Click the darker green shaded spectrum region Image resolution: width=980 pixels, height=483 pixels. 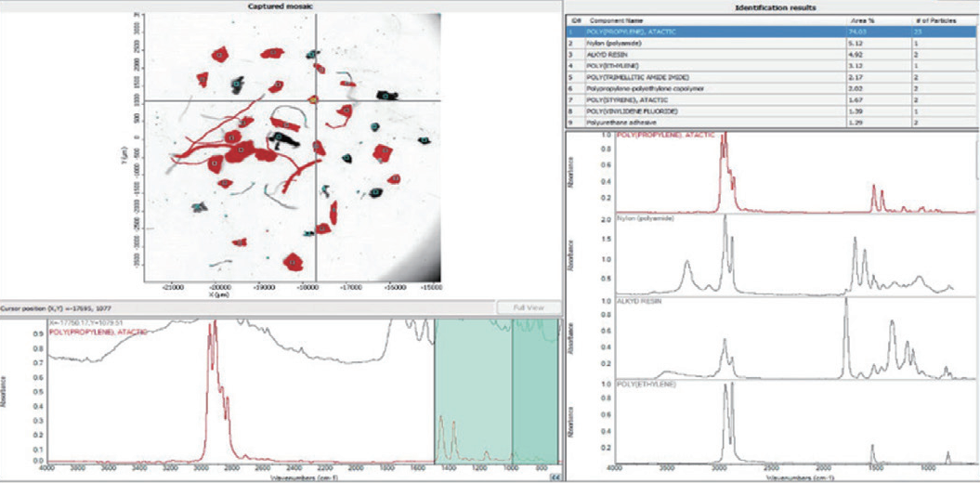coord(536,390)
